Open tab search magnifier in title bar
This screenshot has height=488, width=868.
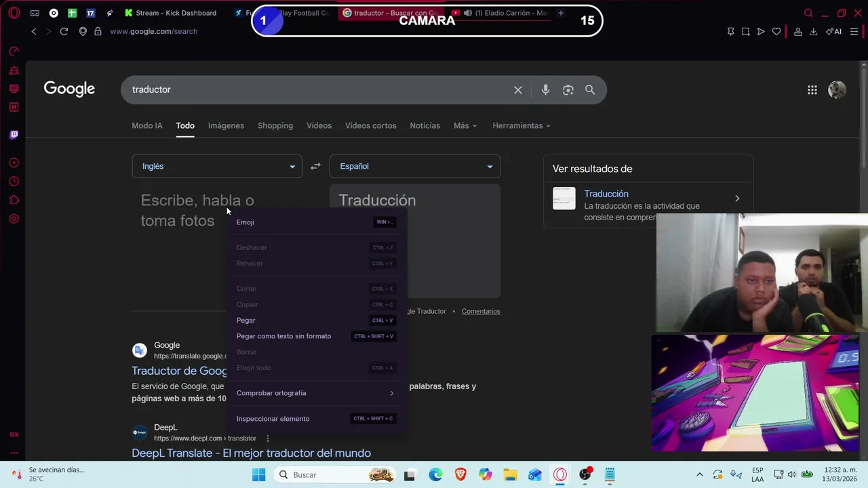pyautogui.click(x=808, y=13)
